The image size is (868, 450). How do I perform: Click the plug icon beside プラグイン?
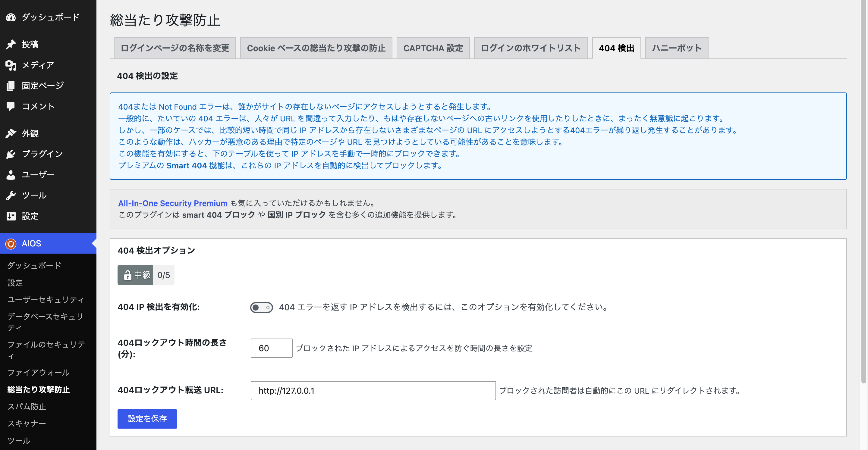coord(11,154)
